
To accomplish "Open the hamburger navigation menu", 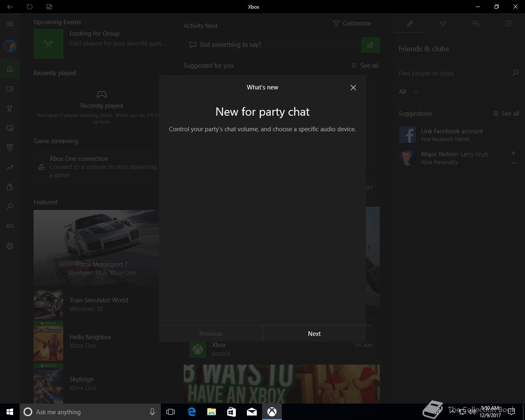I will pyautogui.click(x=10, y=24).
